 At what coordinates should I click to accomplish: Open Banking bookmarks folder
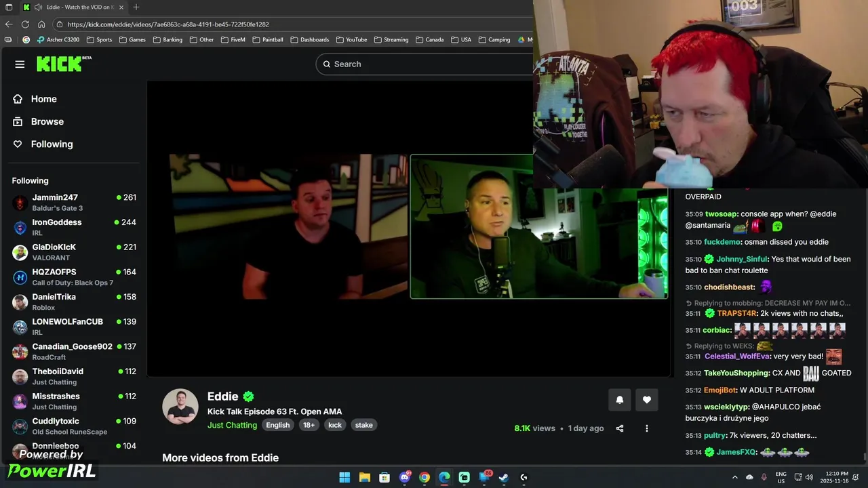pyautogui.click(x=167, y=40)
